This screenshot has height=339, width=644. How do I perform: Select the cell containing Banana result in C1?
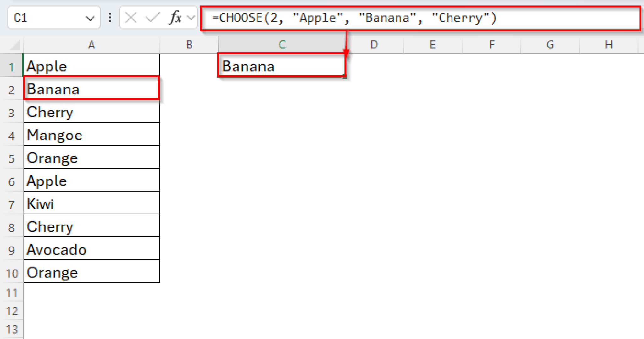tap(281, 66)
